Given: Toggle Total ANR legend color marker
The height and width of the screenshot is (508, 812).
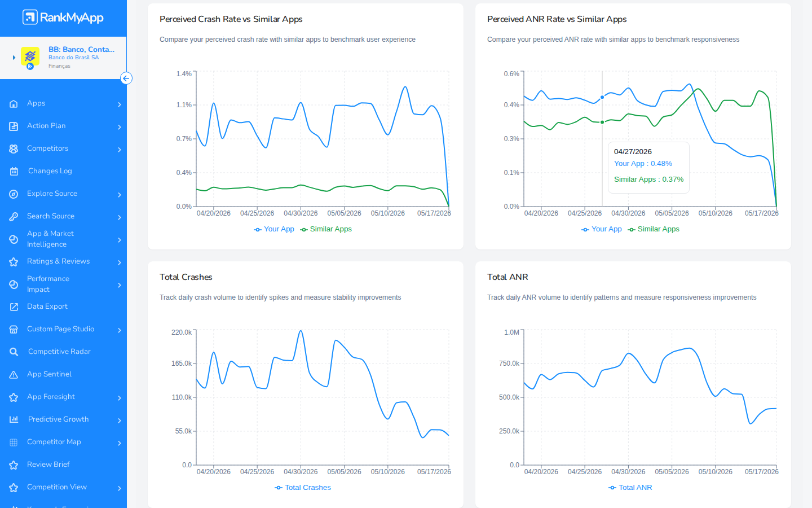Looking at the screenshot, I should [612, 488].
